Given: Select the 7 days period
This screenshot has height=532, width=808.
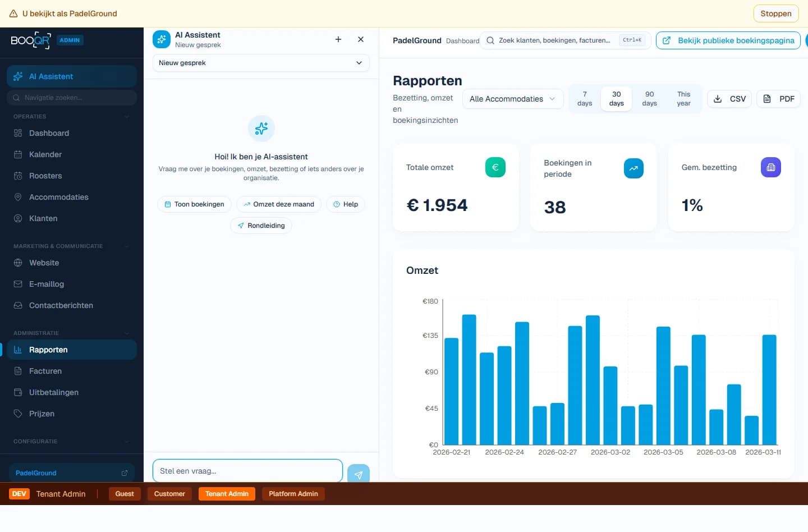Looking at the screenshot, I should click(585, 99).
